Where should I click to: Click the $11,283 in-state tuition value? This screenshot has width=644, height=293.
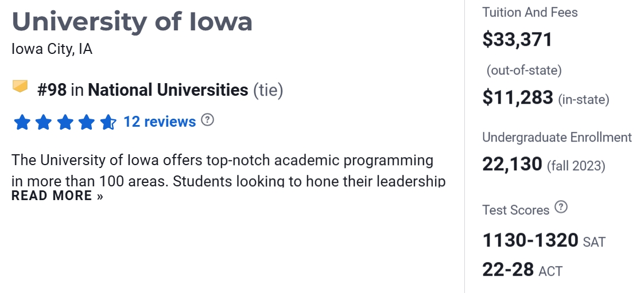[517, 97]
